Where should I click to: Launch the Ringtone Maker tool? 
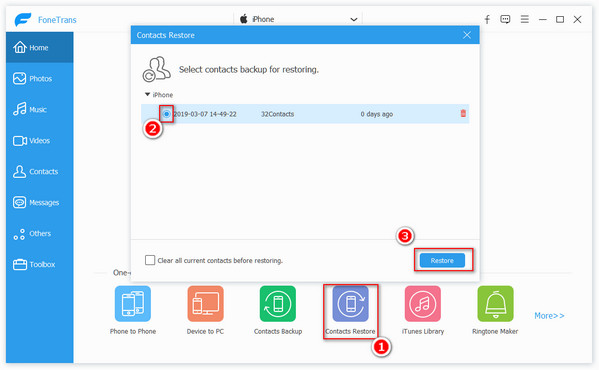coord(495,310)
